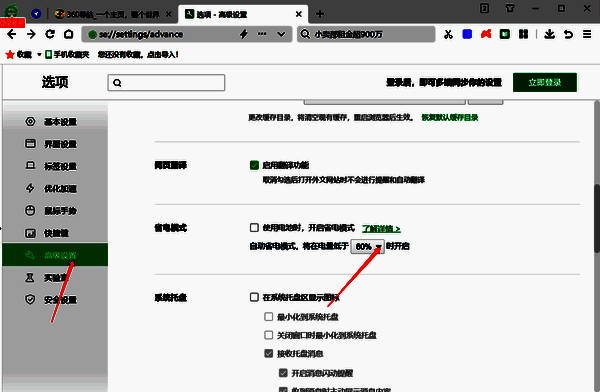Go back using the back arrow
Screen dimensions: 600x392
(x=11, y=34)
